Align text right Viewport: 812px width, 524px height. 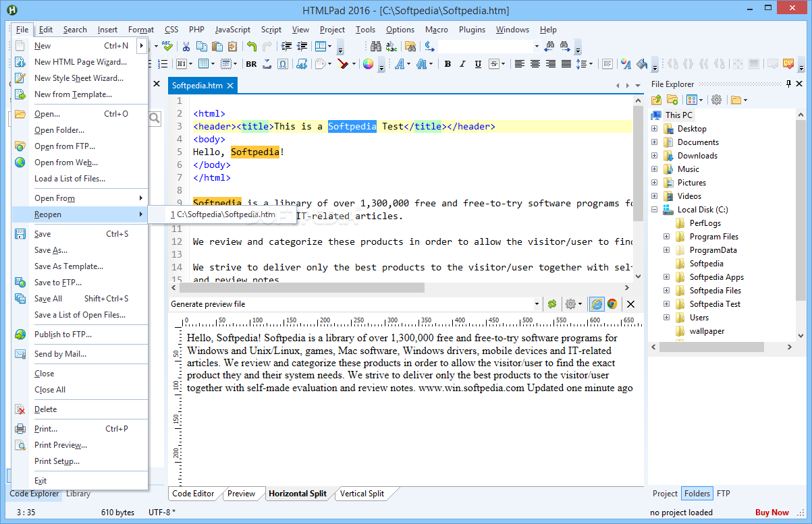[x=550, y=64]
